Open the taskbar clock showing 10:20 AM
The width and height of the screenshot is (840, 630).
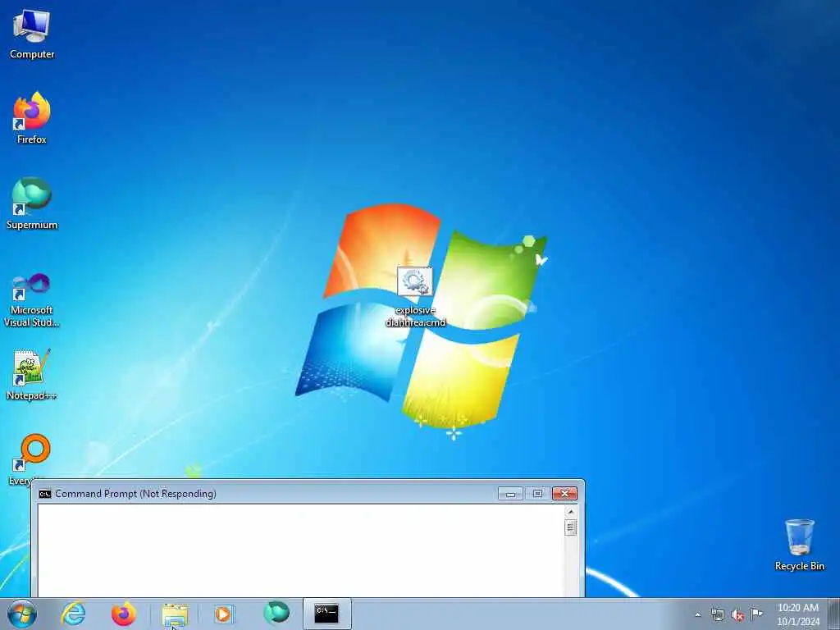pos(797,614)
